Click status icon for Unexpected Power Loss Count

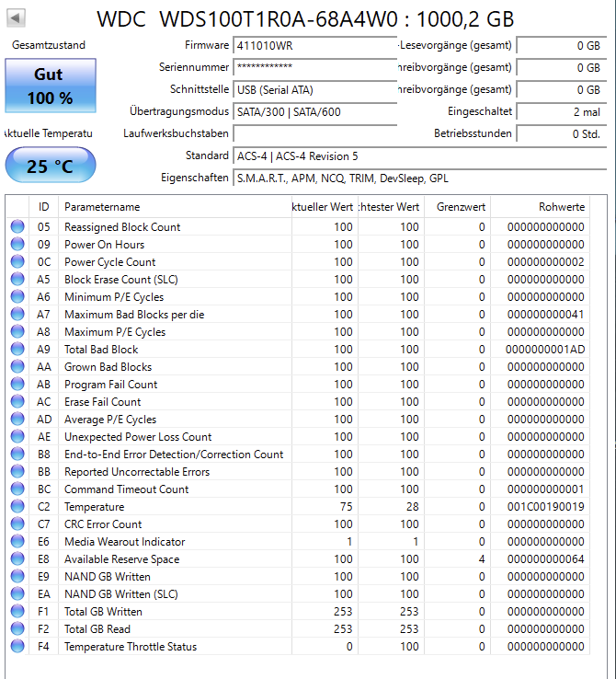tap(17, 436)
